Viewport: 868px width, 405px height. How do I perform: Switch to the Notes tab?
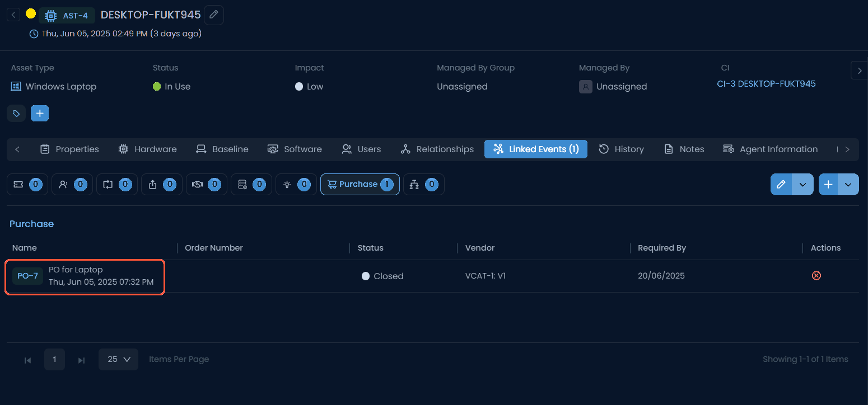684,149
